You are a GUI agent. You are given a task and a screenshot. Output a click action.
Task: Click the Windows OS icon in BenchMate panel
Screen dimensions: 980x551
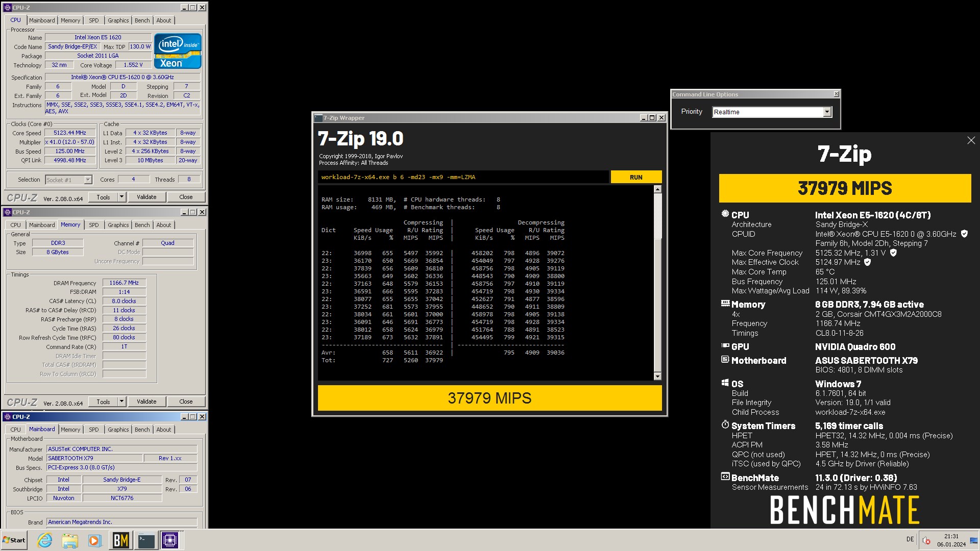725,383
